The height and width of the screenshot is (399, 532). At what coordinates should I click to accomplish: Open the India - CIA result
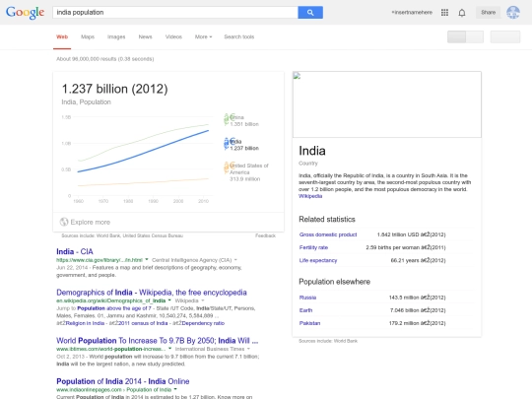[x=75, y=251]
